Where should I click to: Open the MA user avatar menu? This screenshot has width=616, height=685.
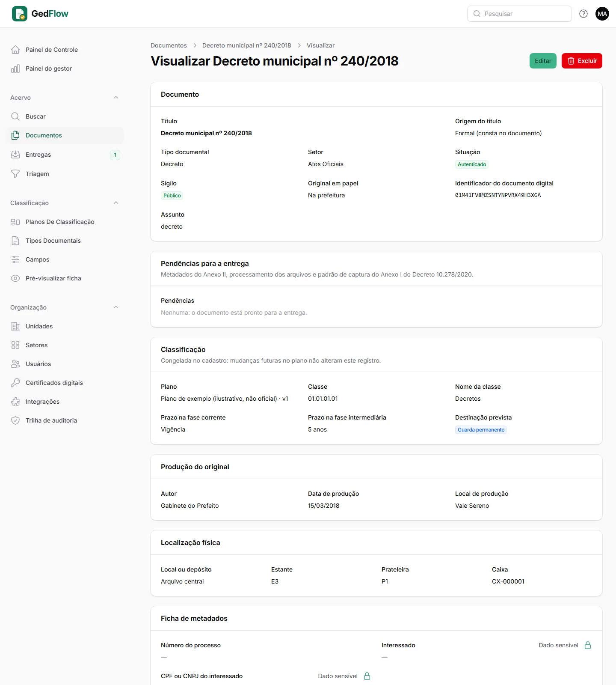(602, 14)
